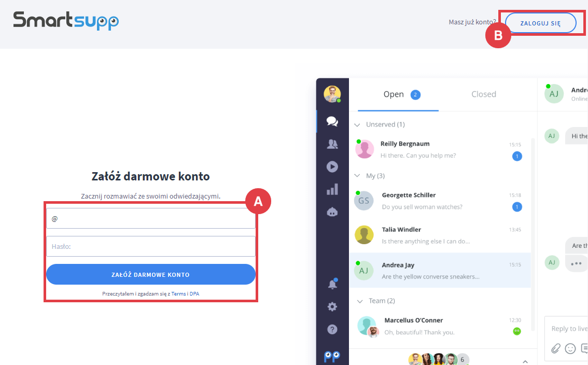Click Reilly Bergnaum's pink avatar
588x365 pixels.
(365, 149)
